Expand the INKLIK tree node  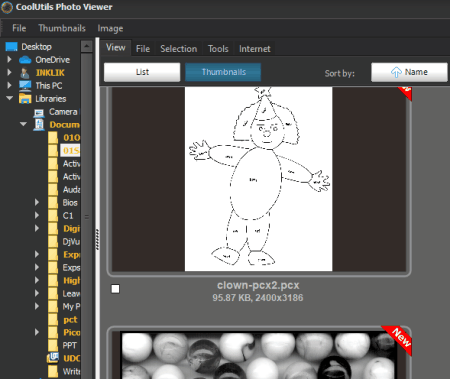pos(9,73)
